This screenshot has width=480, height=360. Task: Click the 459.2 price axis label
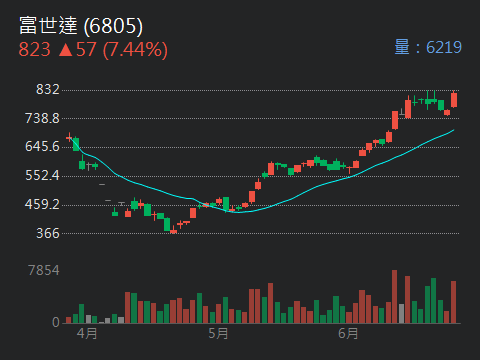tap(42, 204)
